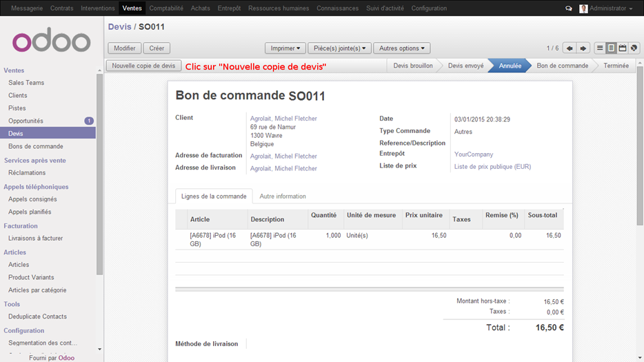Open the Autres options dropdown
The image size is (644, 362).
pyautogui.click(x=402, y=48)
